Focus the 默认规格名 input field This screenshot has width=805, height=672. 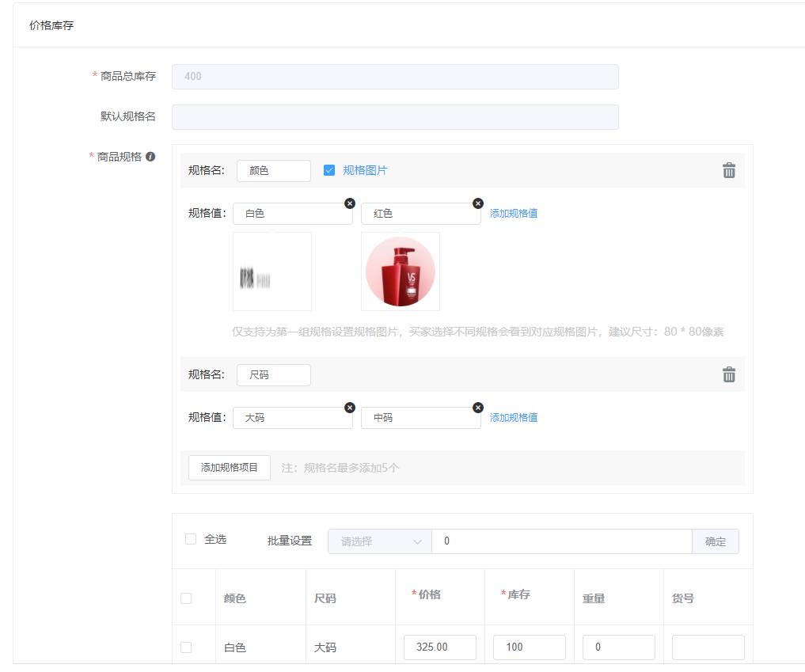point(395,117)
